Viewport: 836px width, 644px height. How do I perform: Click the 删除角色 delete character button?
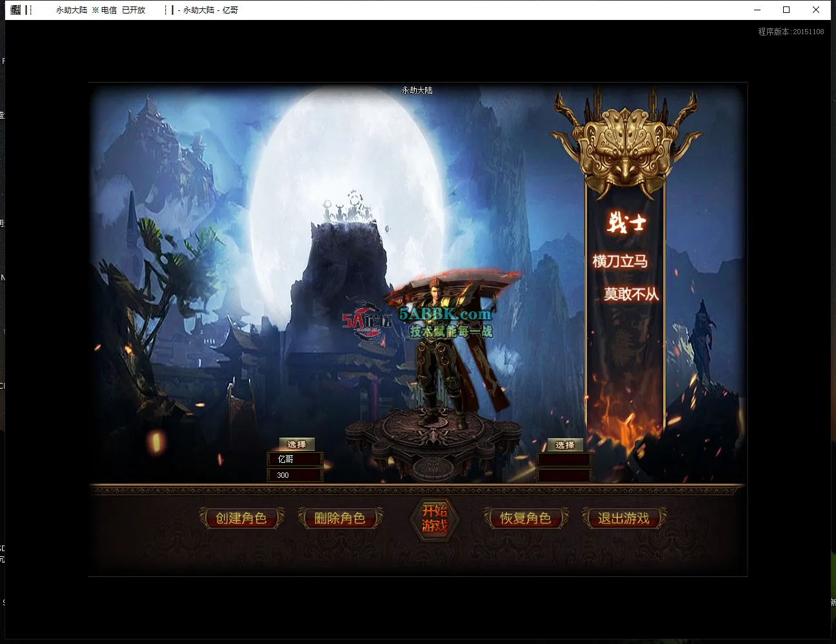pyautogui.click(x=340, y=518)
